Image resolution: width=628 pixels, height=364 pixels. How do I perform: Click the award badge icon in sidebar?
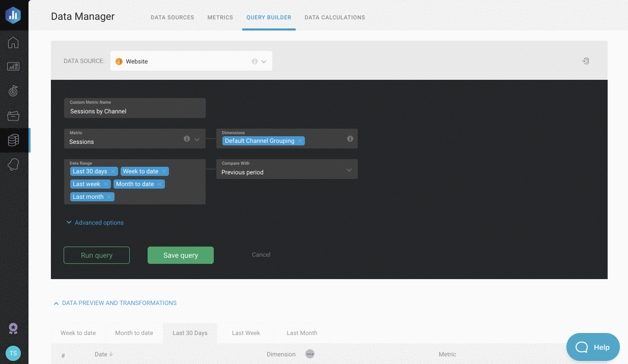click(x=14, y=329)
